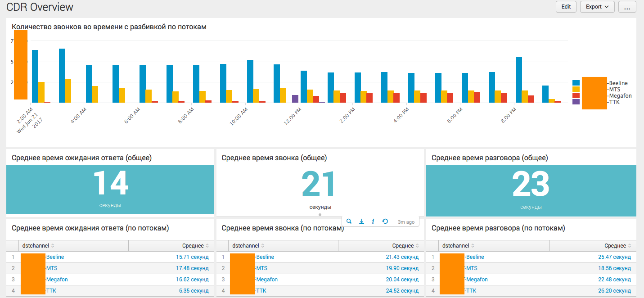Inspect the panel using the info icon

point(373,221)
